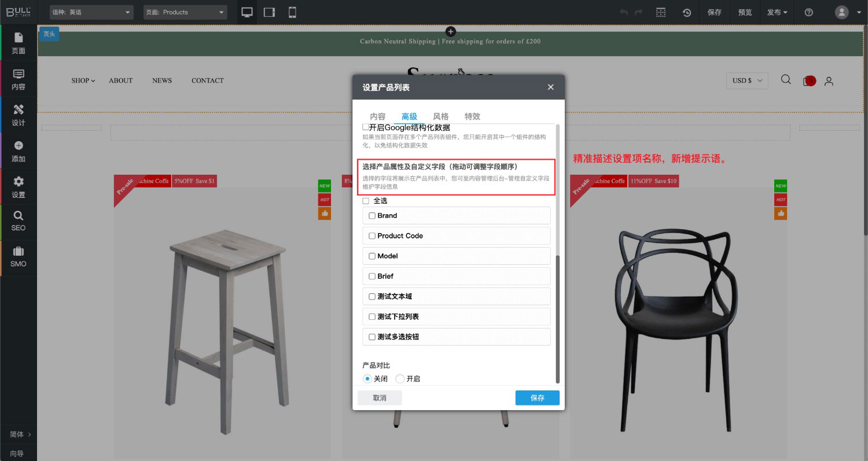Click the blue 保存 button in dialog

pos(537,398)
